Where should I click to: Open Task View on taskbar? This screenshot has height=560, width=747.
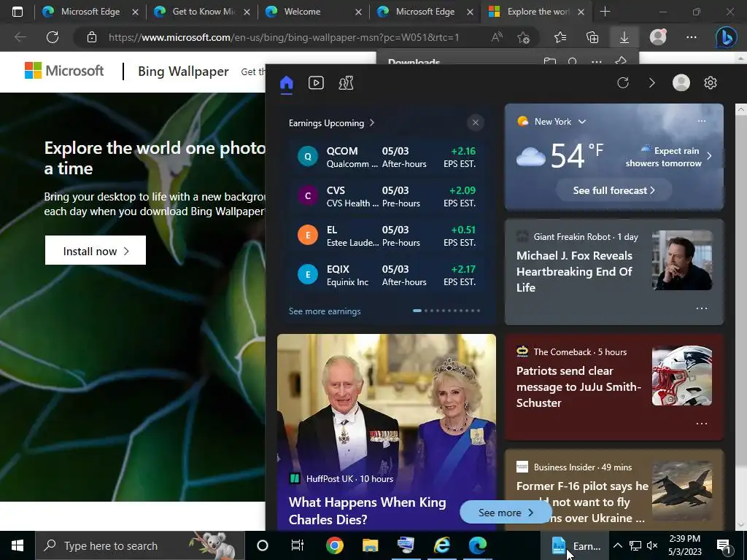(x=298, y=545)
